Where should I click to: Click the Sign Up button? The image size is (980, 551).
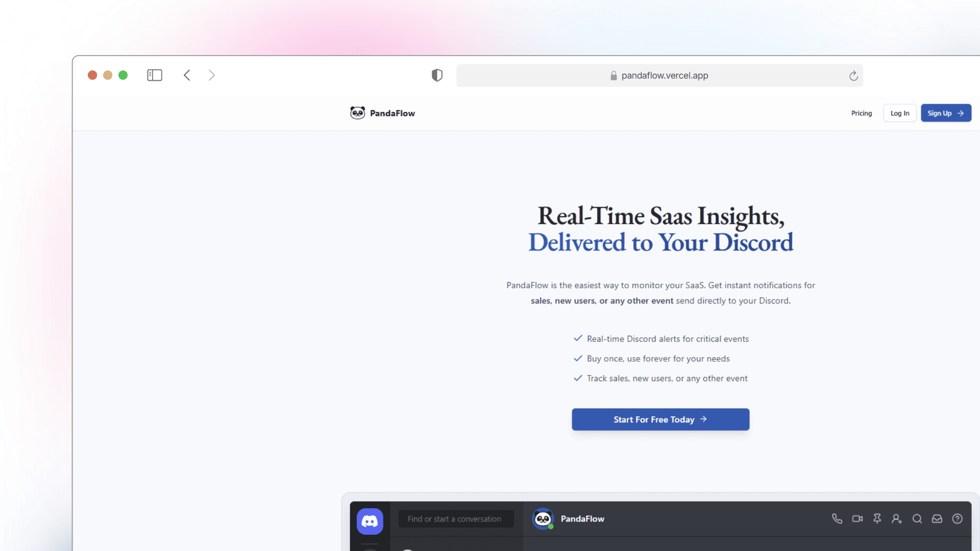point(946,113)
